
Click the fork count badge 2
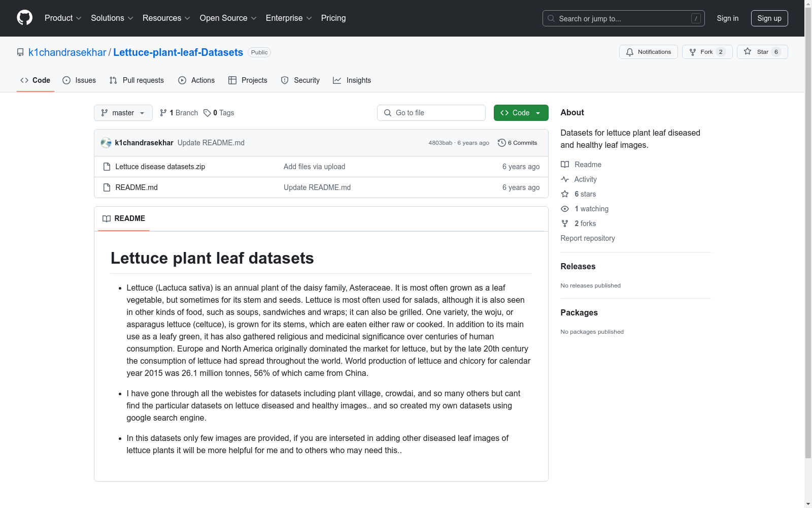(x=721, y=52)
